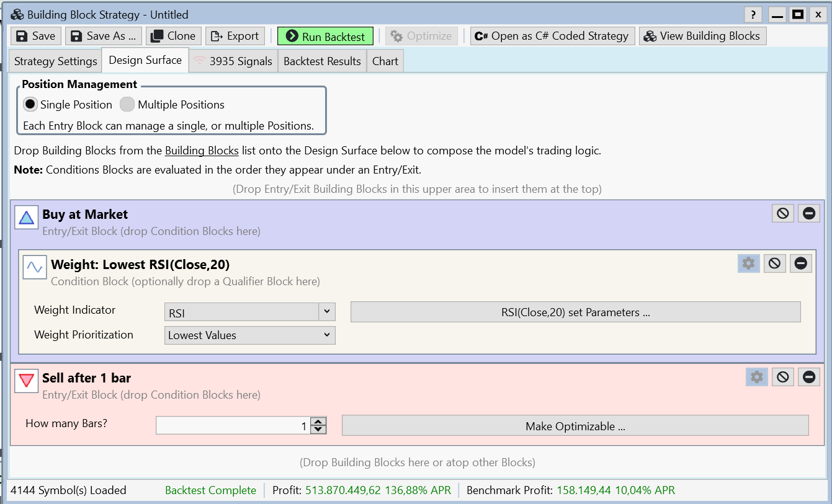Click the help question mark button

coord(753,15)
